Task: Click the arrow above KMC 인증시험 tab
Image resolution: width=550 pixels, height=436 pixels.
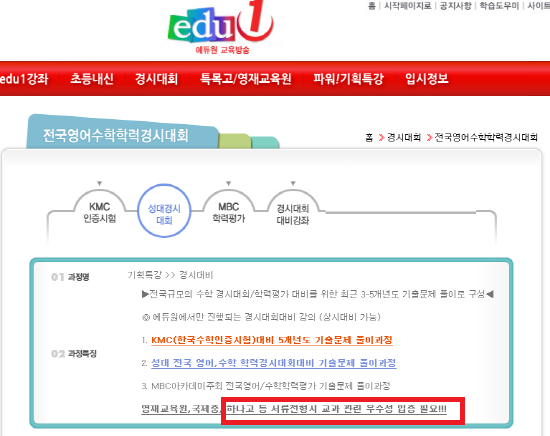Action: click(100, 183)
